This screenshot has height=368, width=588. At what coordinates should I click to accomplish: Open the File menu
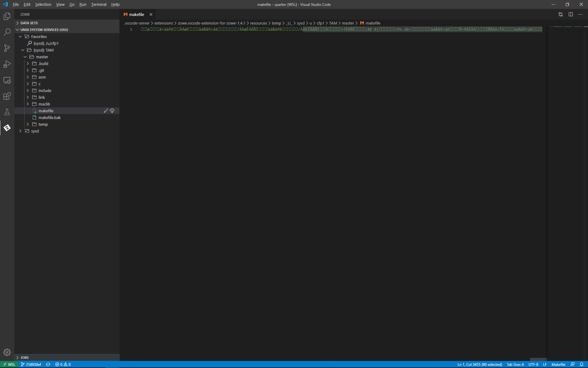16,4
